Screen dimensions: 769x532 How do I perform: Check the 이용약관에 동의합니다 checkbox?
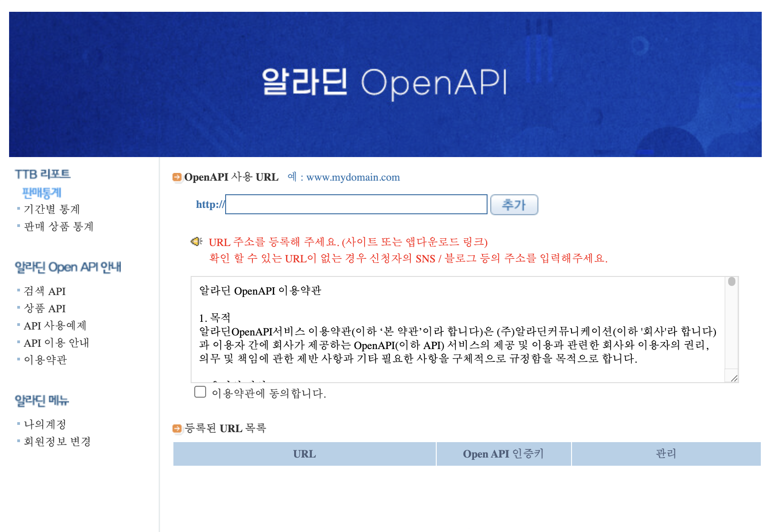tap(200, 392)
